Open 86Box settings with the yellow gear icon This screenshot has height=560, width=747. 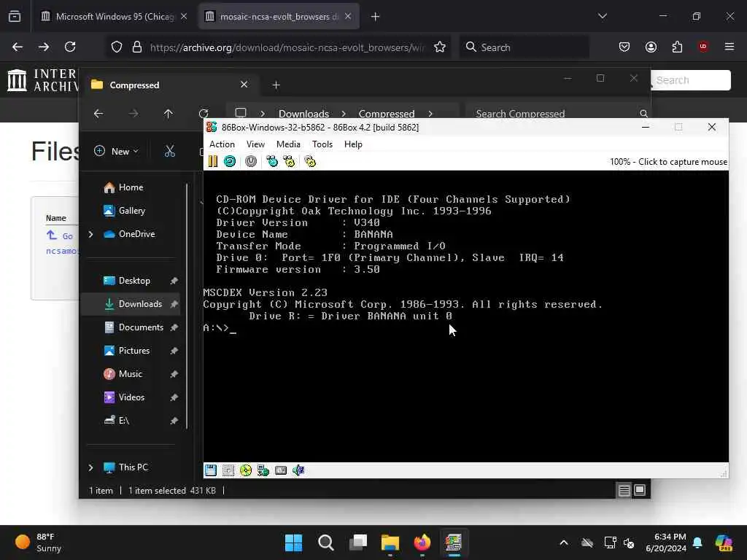[x=310, y=161]
